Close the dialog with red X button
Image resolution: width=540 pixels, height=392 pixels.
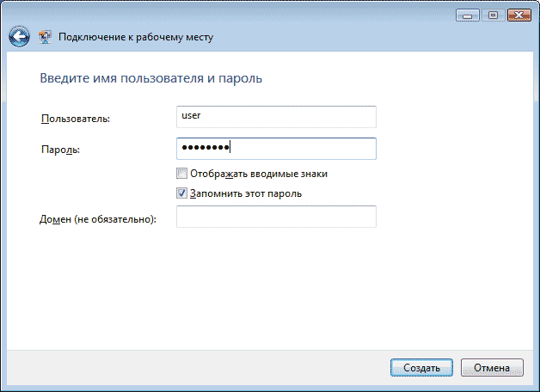[519, 15]
